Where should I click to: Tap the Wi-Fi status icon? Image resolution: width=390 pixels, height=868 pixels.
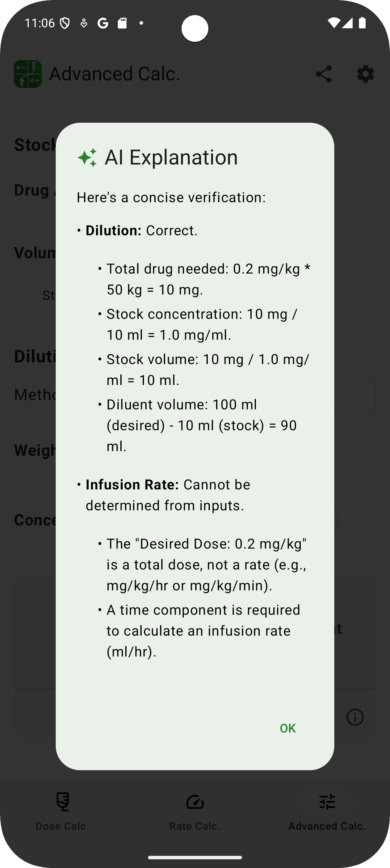[333, 23]
